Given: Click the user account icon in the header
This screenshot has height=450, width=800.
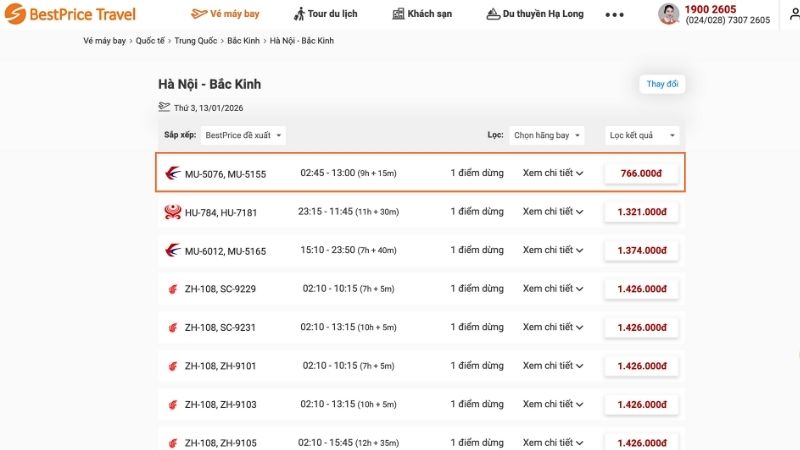Looking at the screenshot, I should pos(794,14).
